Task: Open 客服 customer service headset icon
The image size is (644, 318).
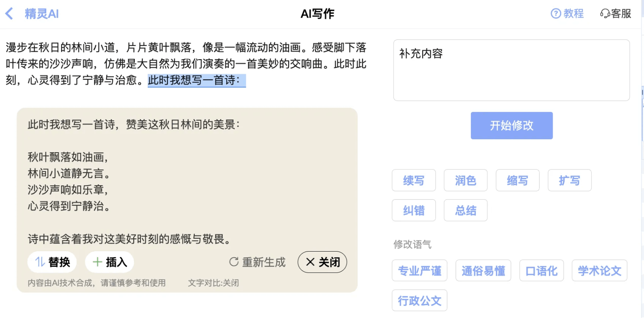Action: 605,14
